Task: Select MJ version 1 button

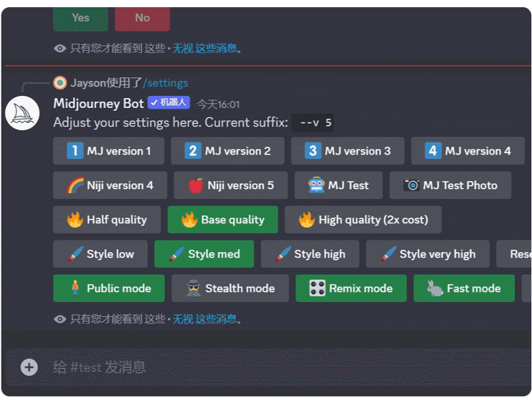Action: 109,151
